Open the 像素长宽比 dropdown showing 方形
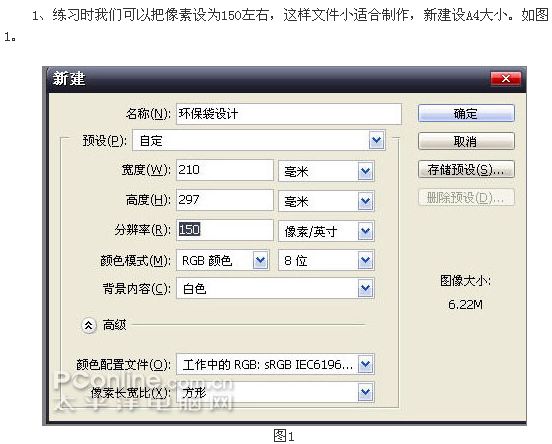 click(x=275, y=392)
